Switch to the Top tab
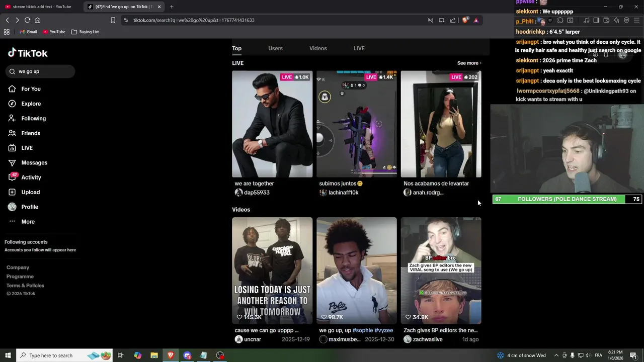This screenshot has width=644, height=362. 236,48
